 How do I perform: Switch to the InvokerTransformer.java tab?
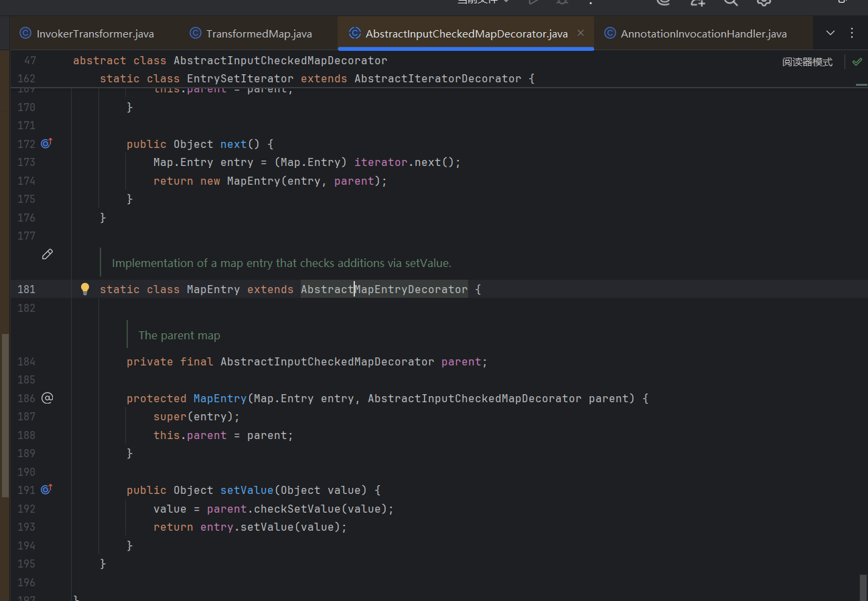[x=94, y=33]
